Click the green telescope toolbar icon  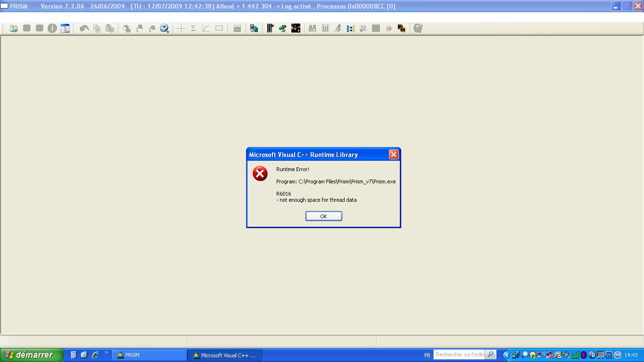(x=283, y=28)
